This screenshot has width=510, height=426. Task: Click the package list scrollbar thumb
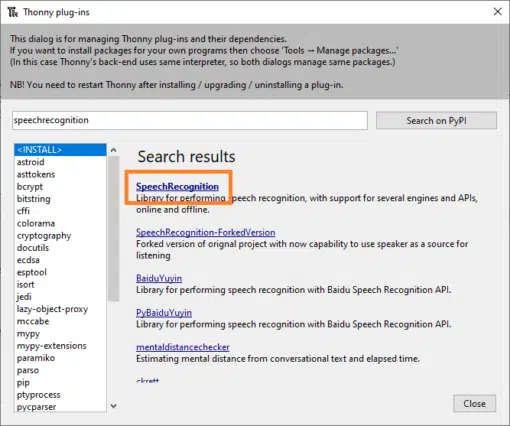(x=114, y=229)
